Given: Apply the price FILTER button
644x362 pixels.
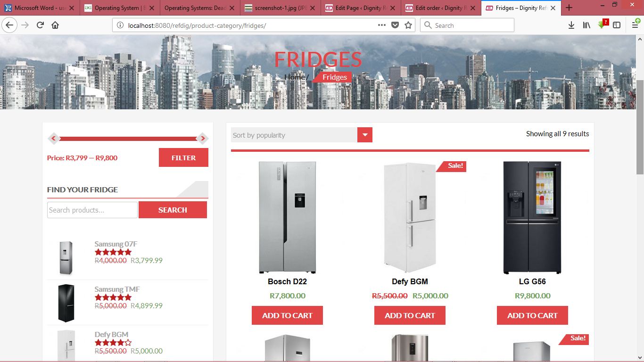Looking at the screenshot, I should 183,157.
